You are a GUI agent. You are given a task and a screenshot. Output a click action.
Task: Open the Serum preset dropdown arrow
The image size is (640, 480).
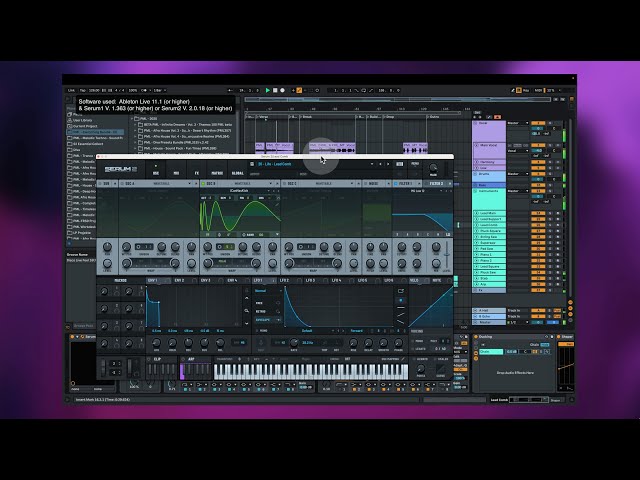coord(371,164)
